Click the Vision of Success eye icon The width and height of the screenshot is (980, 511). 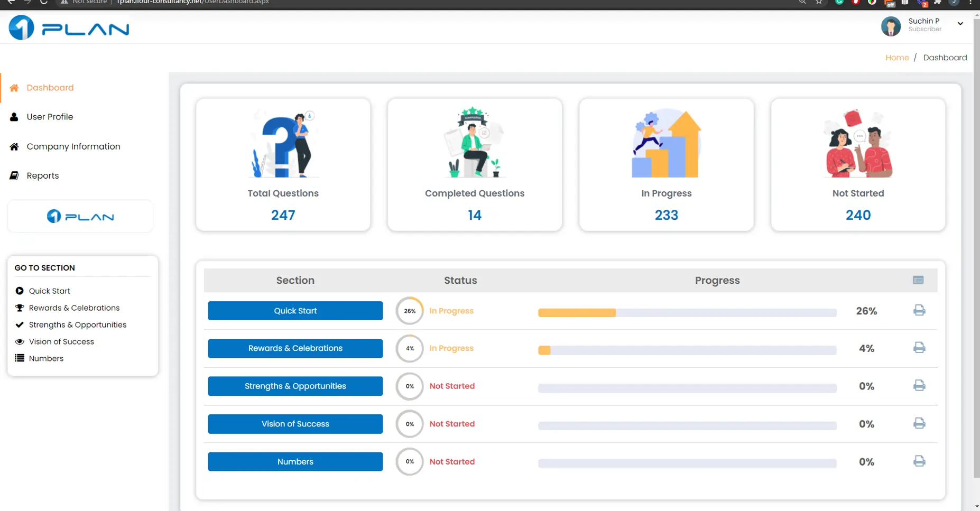tap(20, 341)
